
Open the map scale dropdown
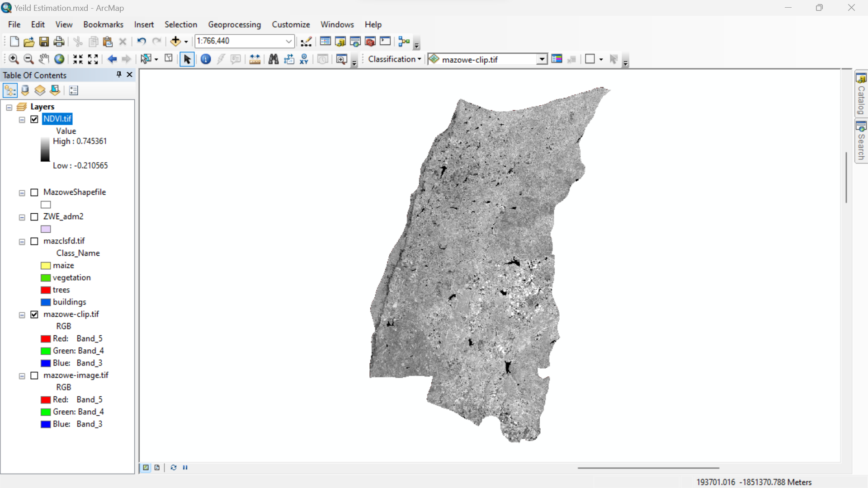tap(288, 41)
